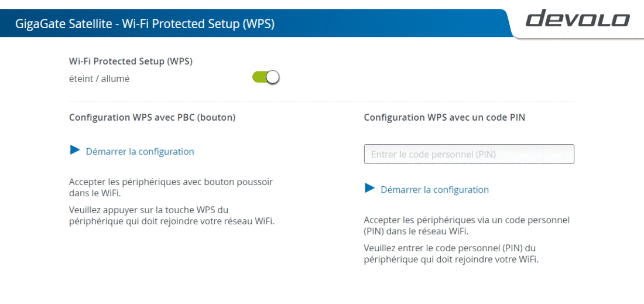Start the PBC push-button configuration link

[140, 152]
